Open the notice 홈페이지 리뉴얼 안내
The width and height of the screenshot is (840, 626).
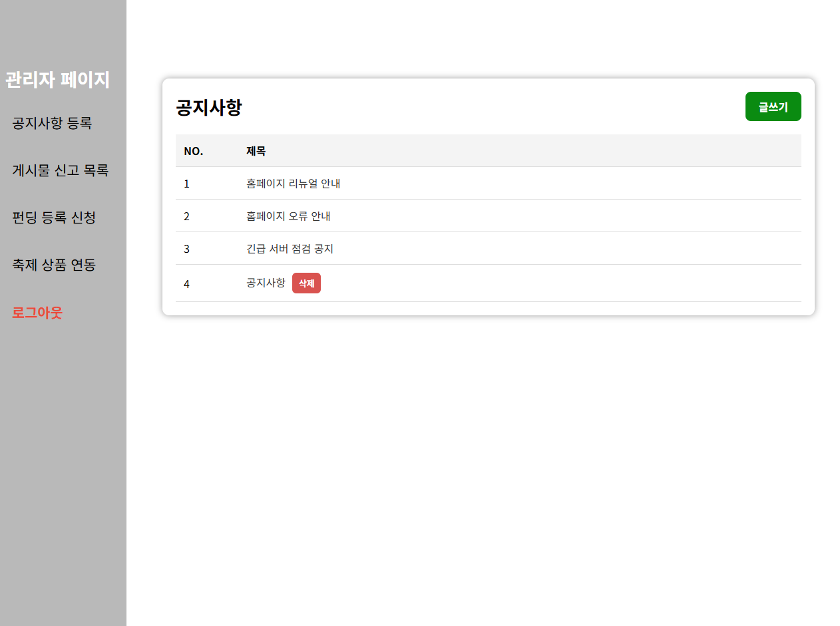pyautogui.click(x=292, y=184)
